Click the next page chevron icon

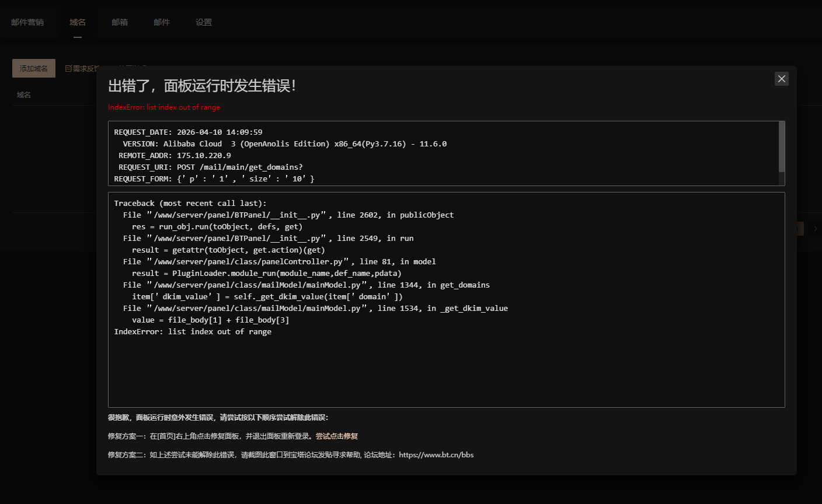click(x=816, y=229)
